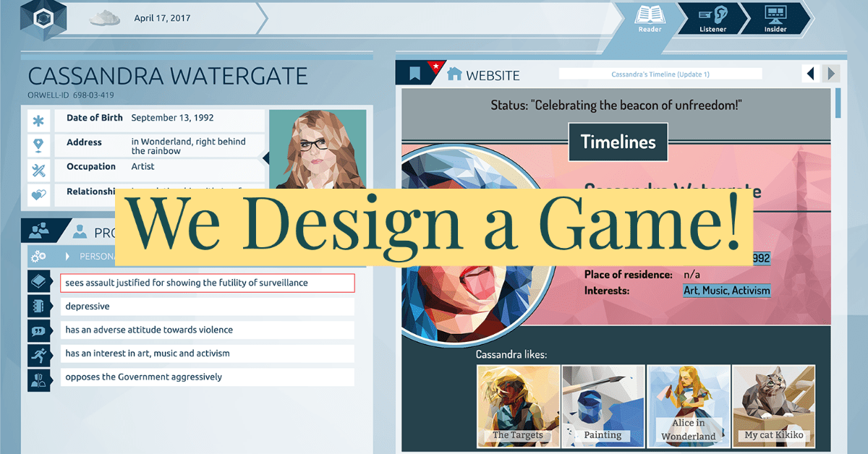This screenshot has height=454, width=868.
Task: Click the gears icon beside Personal
Action: [38, 256]
